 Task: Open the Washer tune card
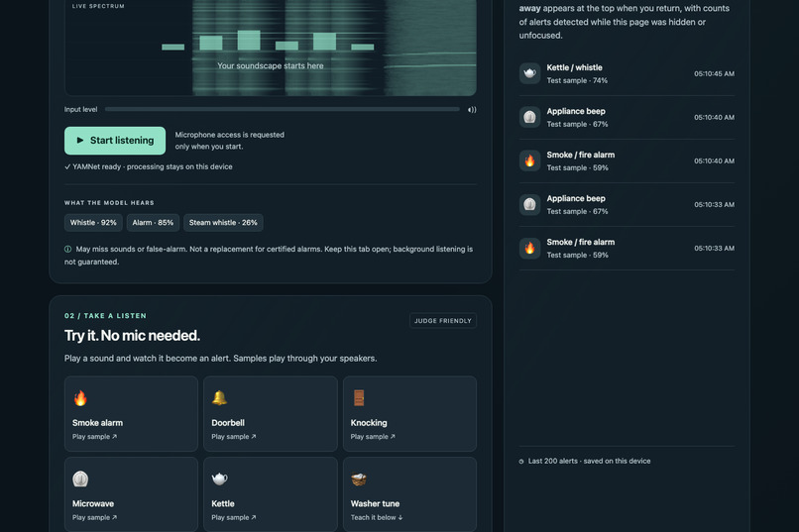[x=409, y=494]
